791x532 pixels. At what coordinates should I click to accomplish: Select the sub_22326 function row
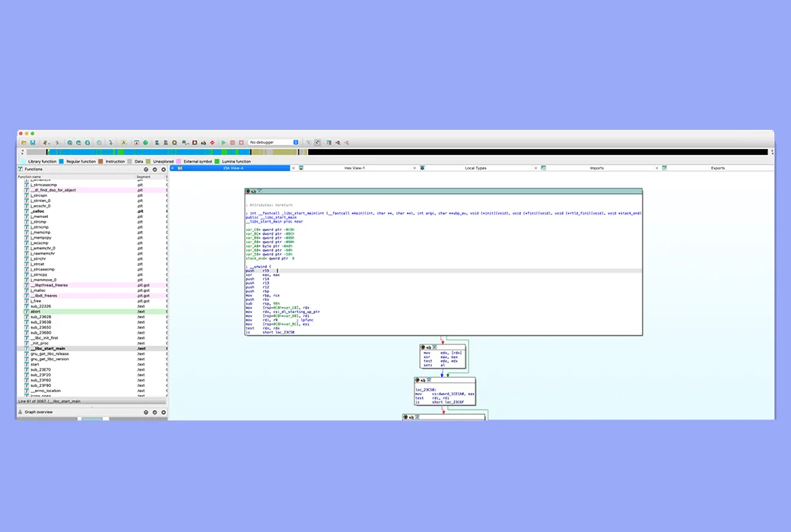[x=92, y=306]
